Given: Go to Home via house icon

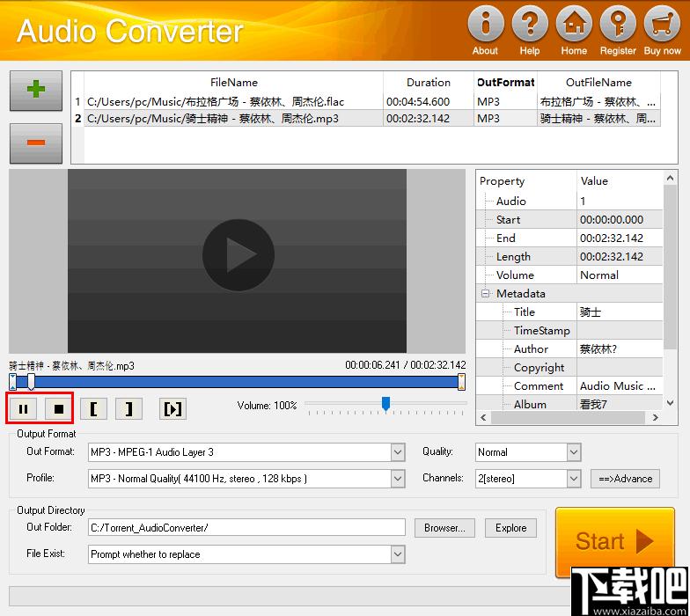Looking at the screenshot, I should click(x=574, y=24).
